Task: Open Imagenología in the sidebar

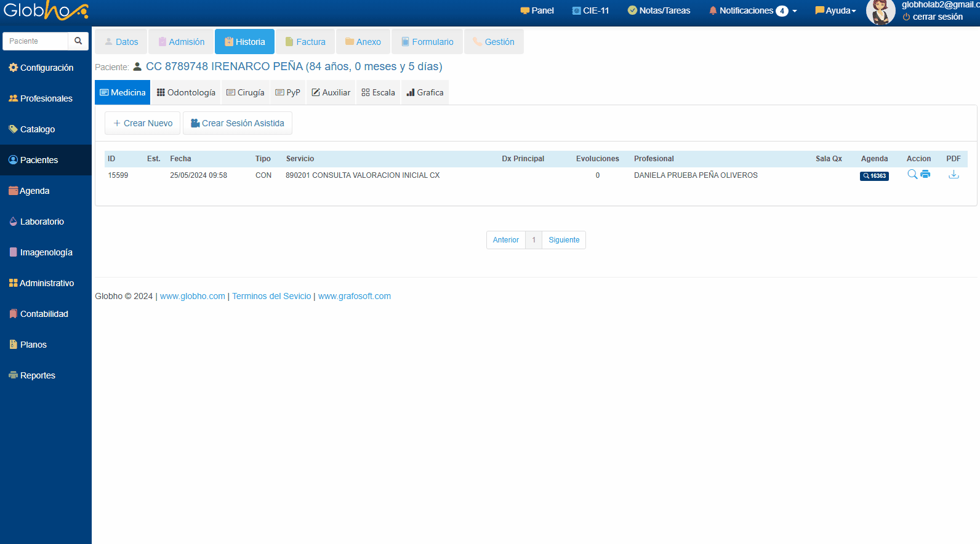Action: [46, 252]
